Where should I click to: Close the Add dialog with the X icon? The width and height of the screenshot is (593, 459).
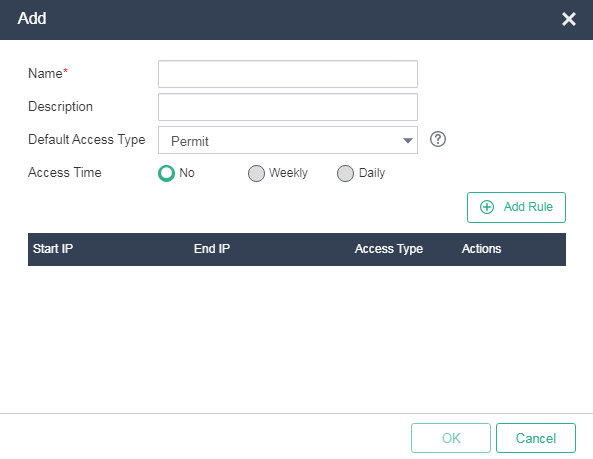[568, 19]
